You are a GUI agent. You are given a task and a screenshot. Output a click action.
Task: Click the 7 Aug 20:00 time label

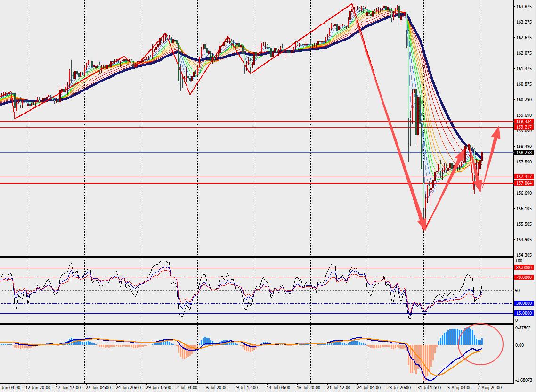(490, 388)
